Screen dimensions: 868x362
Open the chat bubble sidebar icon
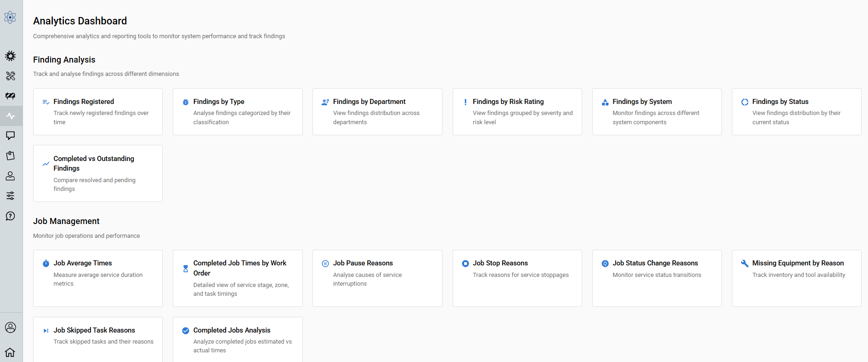(x=10, y=136)
